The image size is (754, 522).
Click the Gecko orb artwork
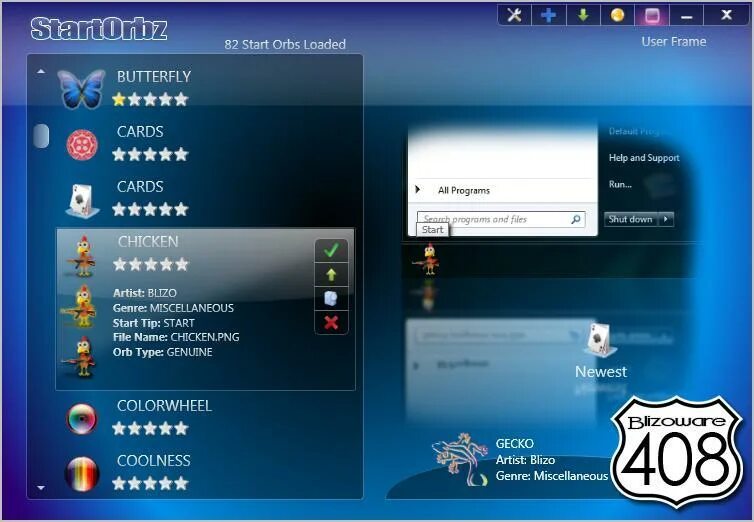(x=458, y=459)
